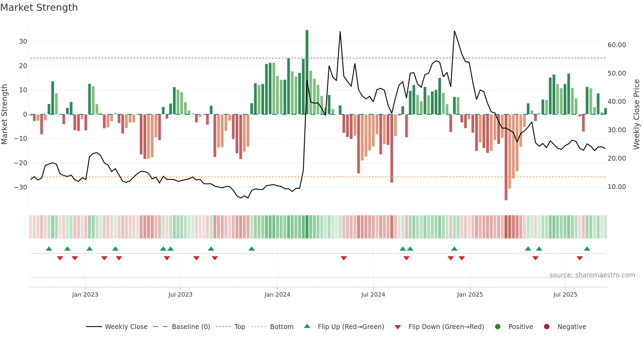Click the purple dotted Top threshold line
644x362 pixels.
pyautogui.click(x=318, y=58)
